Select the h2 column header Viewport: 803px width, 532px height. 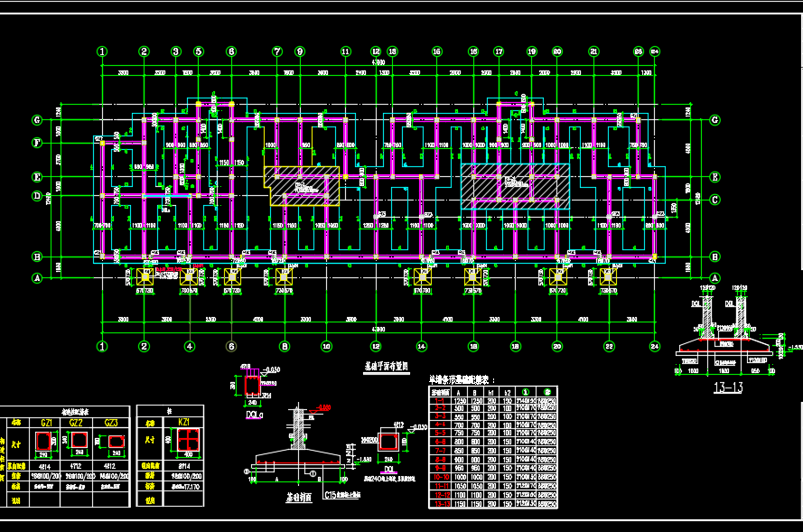tap(507, 393)
